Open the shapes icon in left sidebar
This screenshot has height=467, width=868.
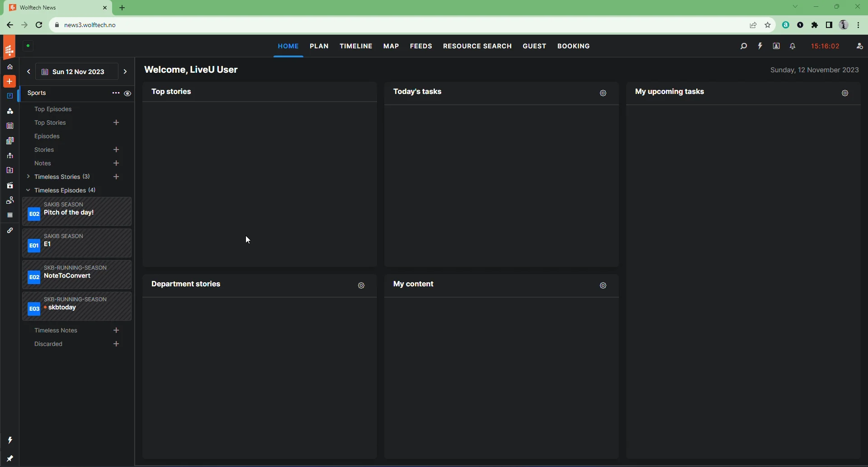10,111
